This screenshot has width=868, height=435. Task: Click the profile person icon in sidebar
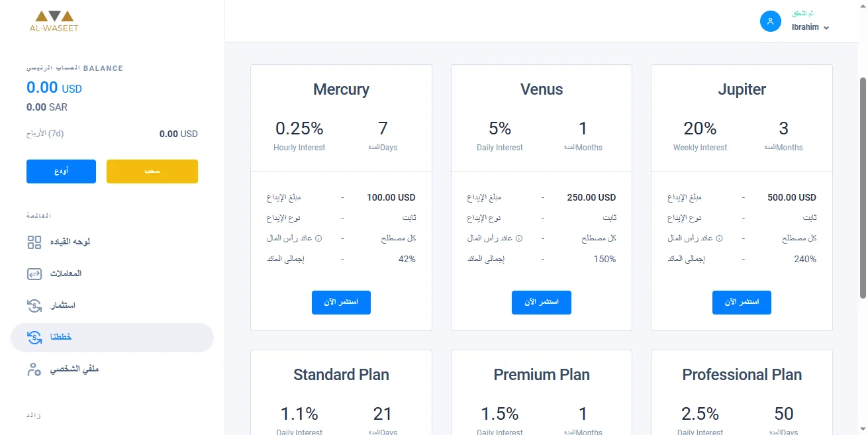coord(34,369)
